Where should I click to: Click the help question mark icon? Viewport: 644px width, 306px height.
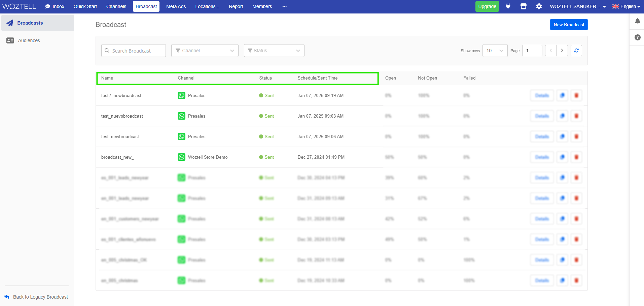point(637,37)
